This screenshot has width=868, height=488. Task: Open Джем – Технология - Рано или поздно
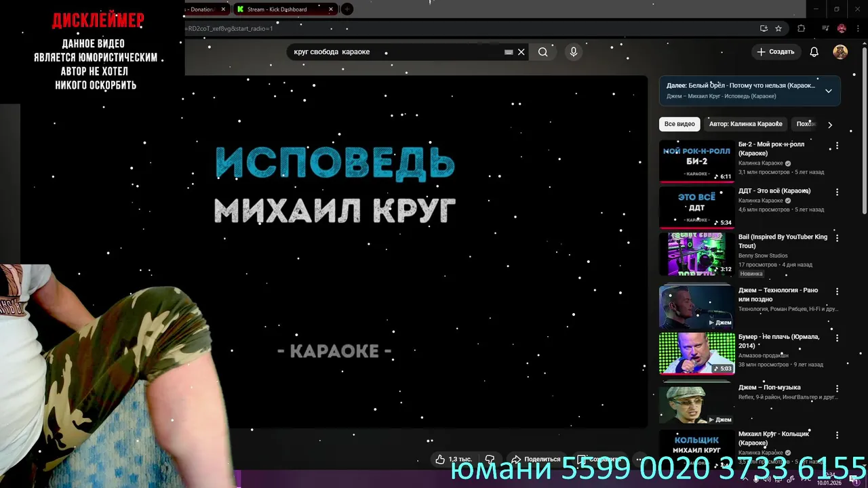[778, 294]
